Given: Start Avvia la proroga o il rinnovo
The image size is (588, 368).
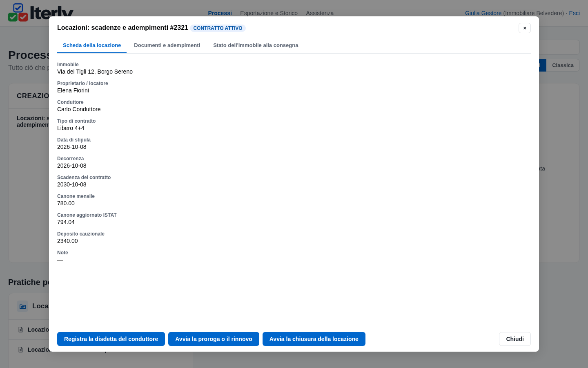Looking at the screenshot, I should click(214, 339).
